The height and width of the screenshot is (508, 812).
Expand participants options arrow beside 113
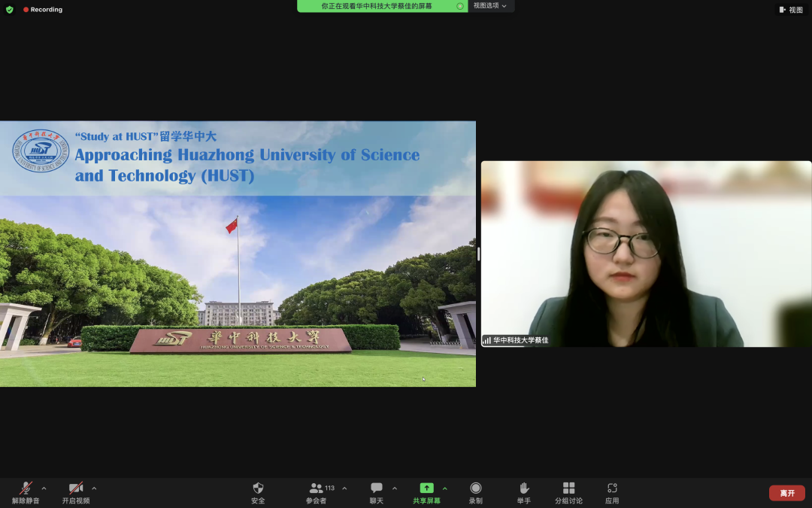point(344,488)
